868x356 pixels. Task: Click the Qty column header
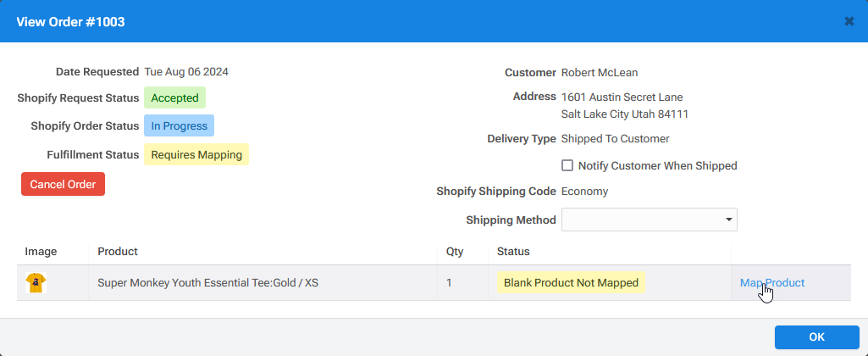click(455, 252)
